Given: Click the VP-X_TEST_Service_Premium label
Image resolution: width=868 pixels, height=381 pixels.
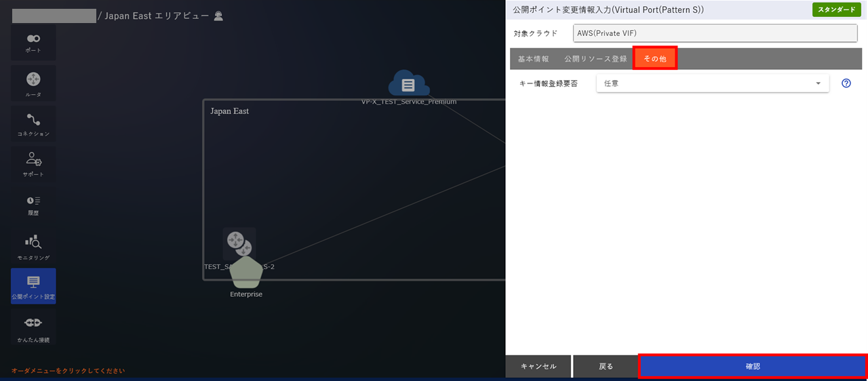Looking at the screenshot, I should pos(409,102).
